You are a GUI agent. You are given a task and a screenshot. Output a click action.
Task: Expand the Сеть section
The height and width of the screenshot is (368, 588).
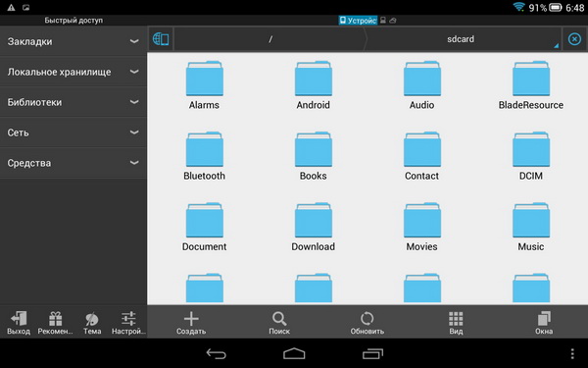(x=73, y=132)
